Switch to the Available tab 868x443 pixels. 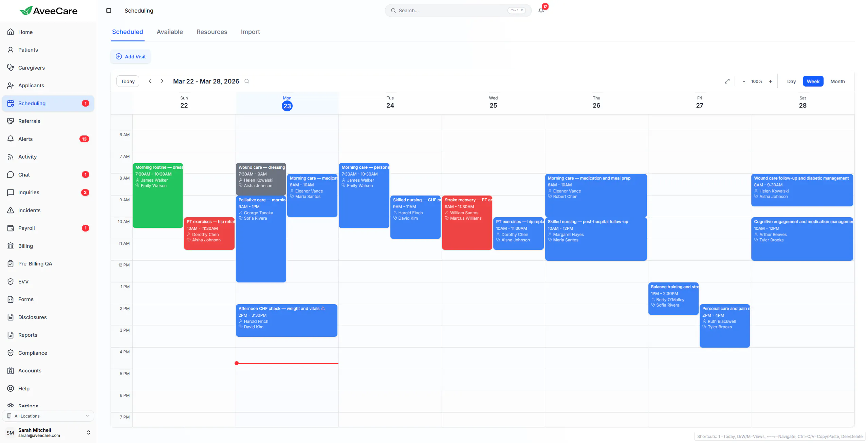click(170, 32)
